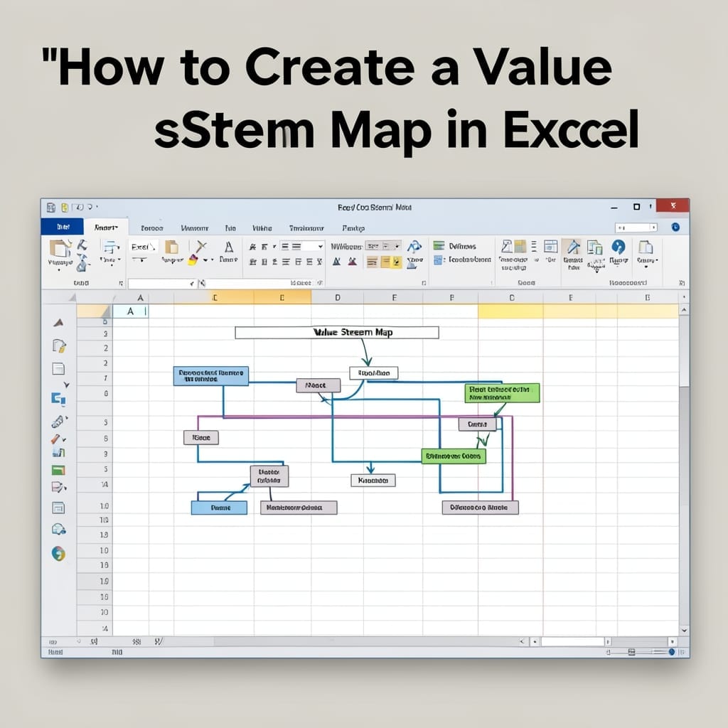Click the green striped table icon
728x728 pixels.
(439, 245)
